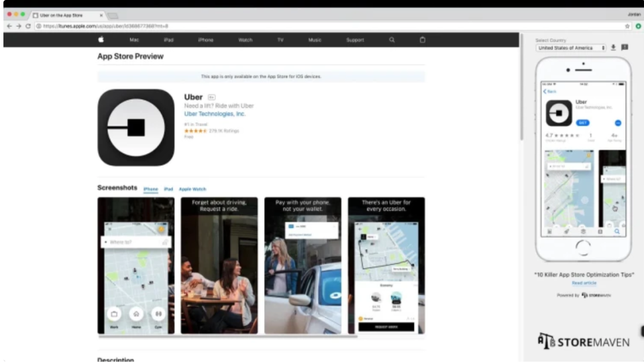
Task: Open the 'Pay with your phone' screenshot
Action: [x=303, y=265]
